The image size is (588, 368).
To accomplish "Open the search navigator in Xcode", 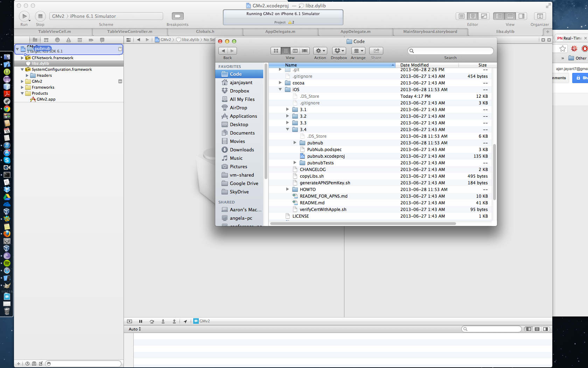I will click(x=57, y=40).
